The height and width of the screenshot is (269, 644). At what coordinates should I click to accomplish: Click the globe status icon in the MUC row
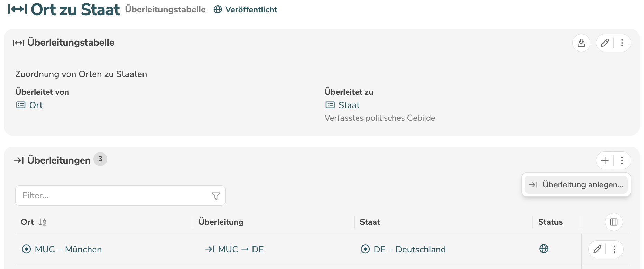click(543, 249)
